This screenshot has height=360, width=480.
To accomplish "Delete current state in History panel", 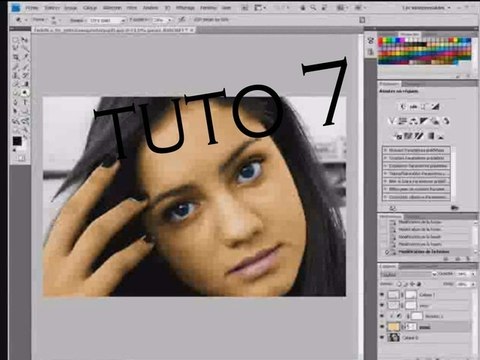I will pyautogui.click(x=467, y=259).
